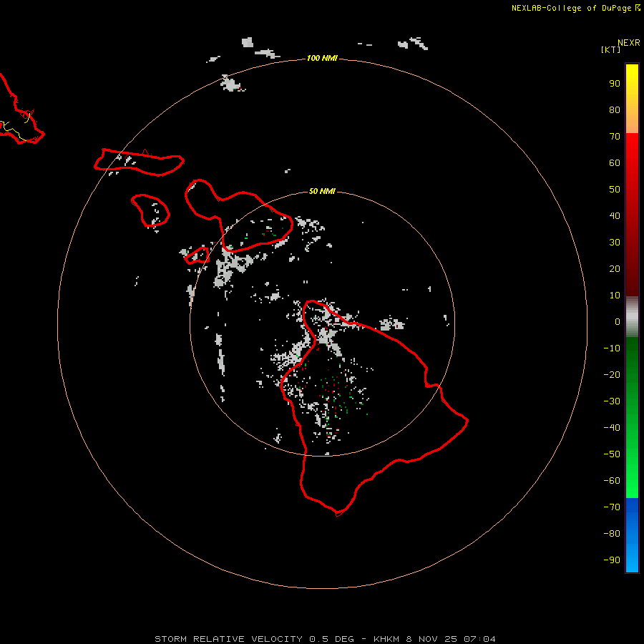The height and width of the screenshot is (644, 644).
Task: Click the -70 value on the velocity scale
Action: pos(612,507)
